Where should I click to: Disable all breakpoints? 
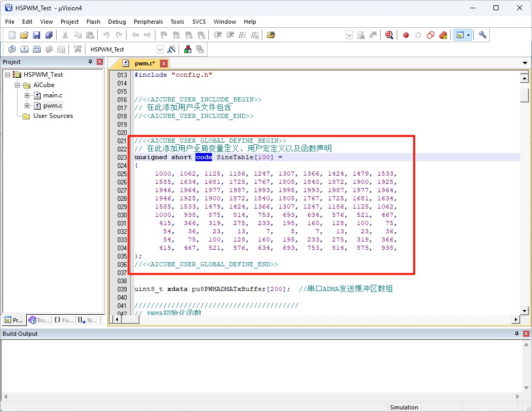pyautogui.click(x=430, y=35)
